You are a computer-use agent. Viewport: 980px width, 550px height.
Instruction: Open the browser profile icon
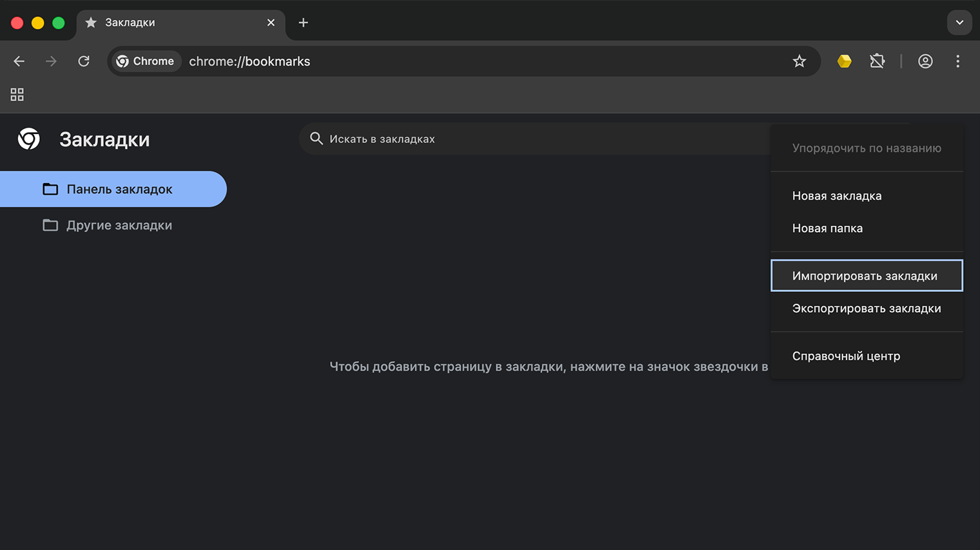tap(925, 61)
